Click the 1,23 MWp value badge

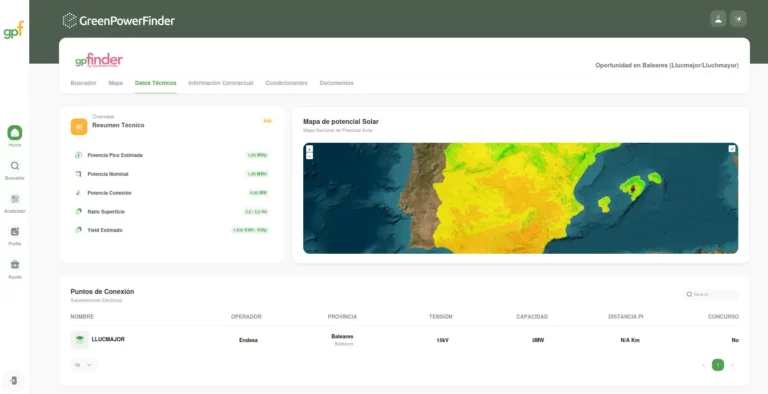coord(257,155)
